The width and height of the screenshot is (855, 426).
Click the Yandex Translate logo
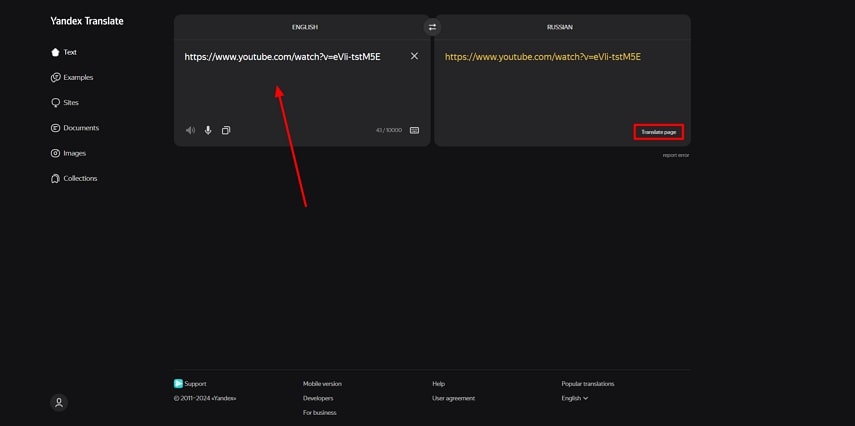(87, 21)
